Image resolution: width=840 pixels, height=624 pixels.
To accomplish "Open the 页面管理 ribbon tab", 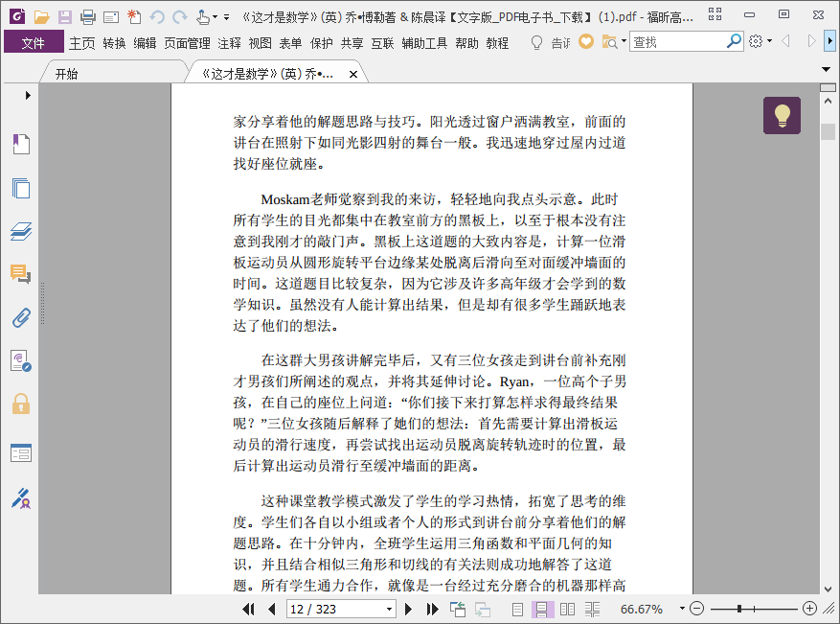I will coord(187,43).
